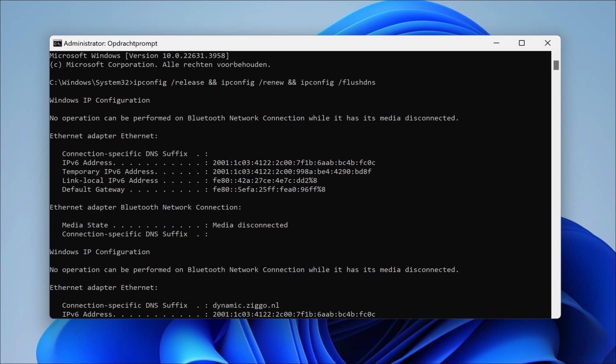Click the Command Prompt icon in title bar
616x364 pixels.
57,43
